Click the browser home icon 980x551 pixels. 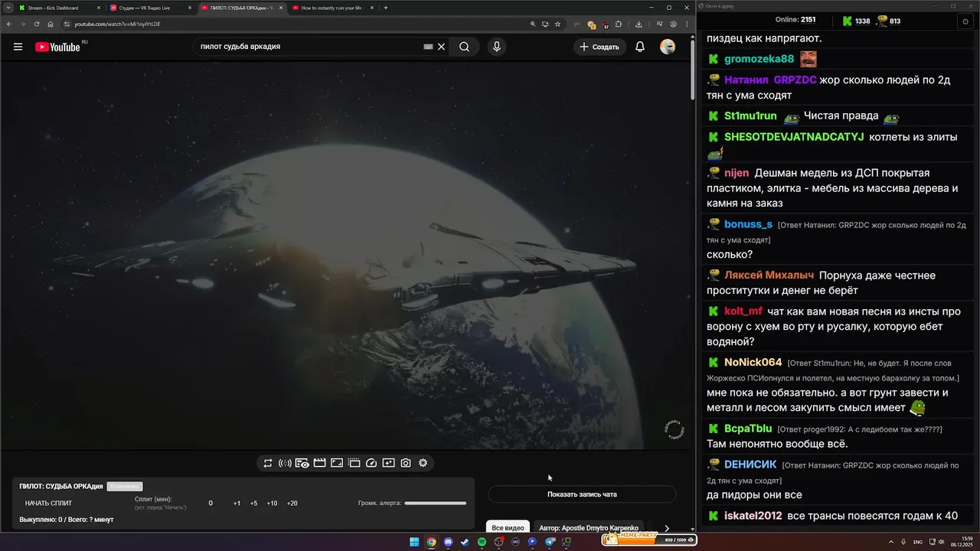coord(51,24)
